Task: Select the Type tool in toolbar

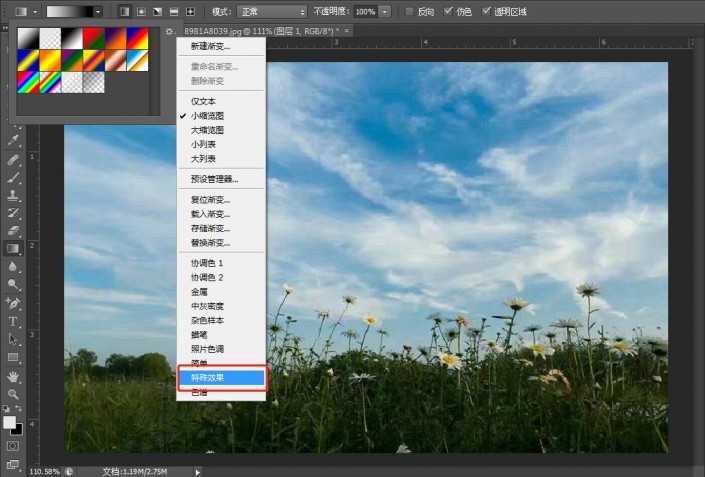Action: tap(13, 321)
